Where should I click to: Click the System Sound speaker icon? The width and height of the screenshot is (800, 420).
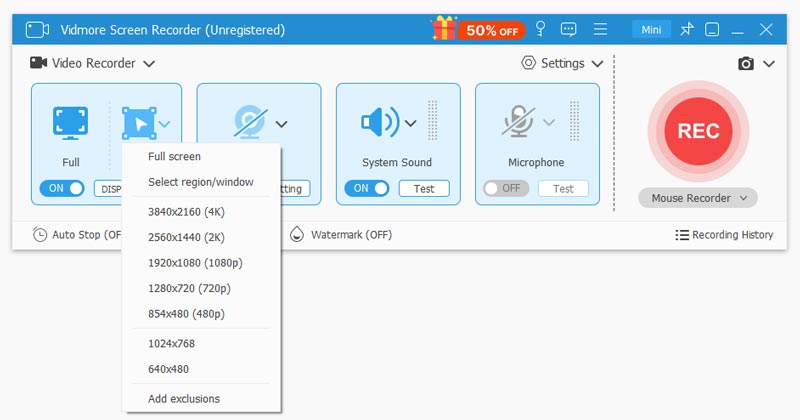click(x=379, y=123)
